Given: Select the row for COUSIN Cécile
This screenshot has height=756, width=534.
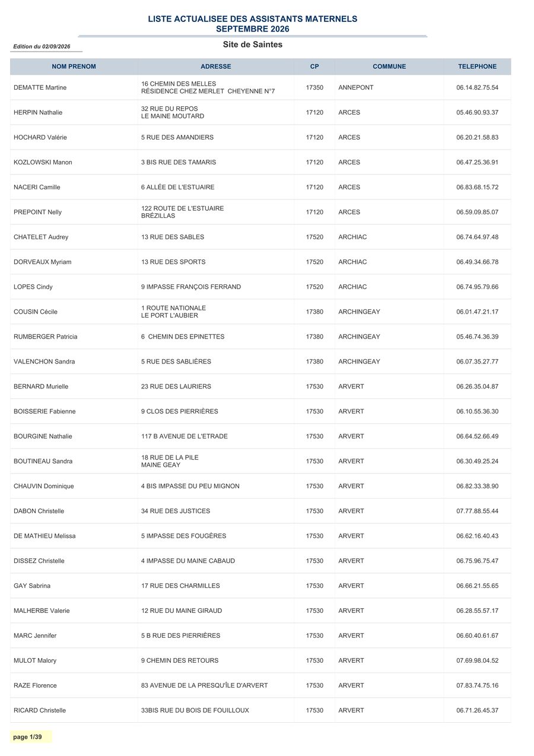Looking at the screenshot, I should click(260, 312).
